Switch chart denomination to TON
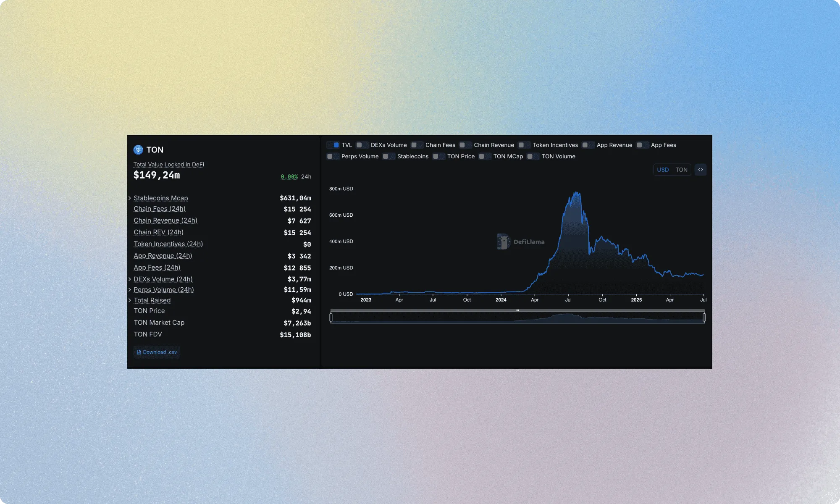The height and width of the screenshot is (504, 840). point(681,170)
